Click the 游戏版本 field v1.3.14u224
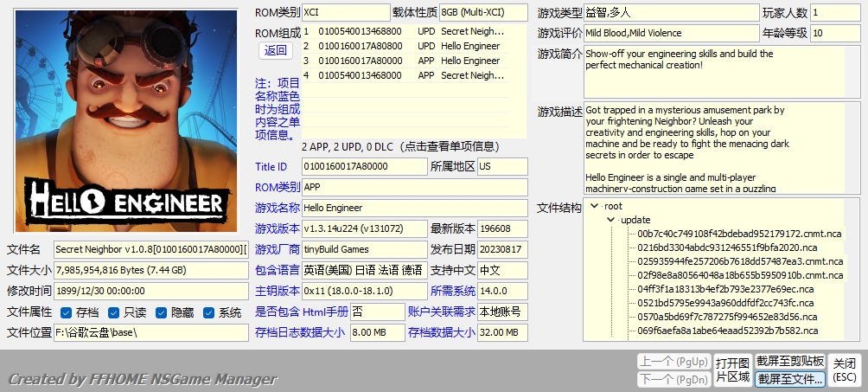This screenshot has height=392, width=868. point(364,228)
